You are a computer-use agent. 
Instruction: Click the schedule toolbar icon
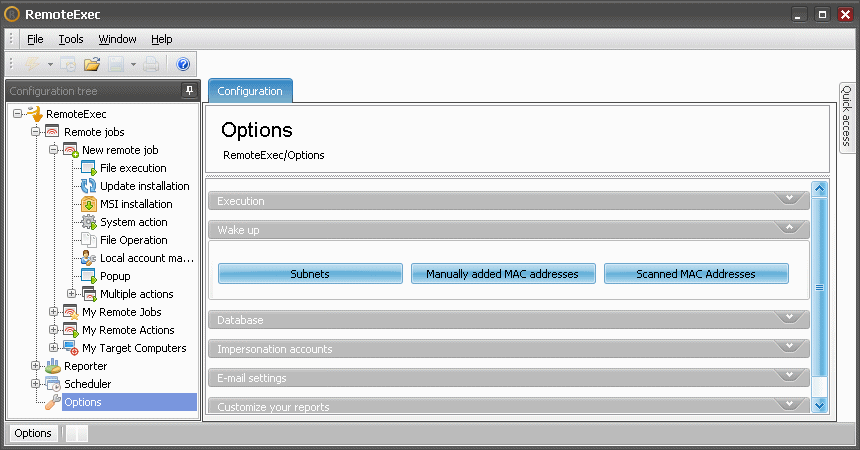[x=68, y=64]
